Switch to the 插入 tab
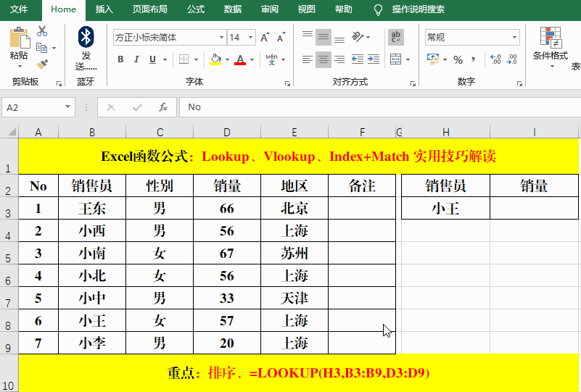This screenshot has height=392, width=581. [104, 9]
